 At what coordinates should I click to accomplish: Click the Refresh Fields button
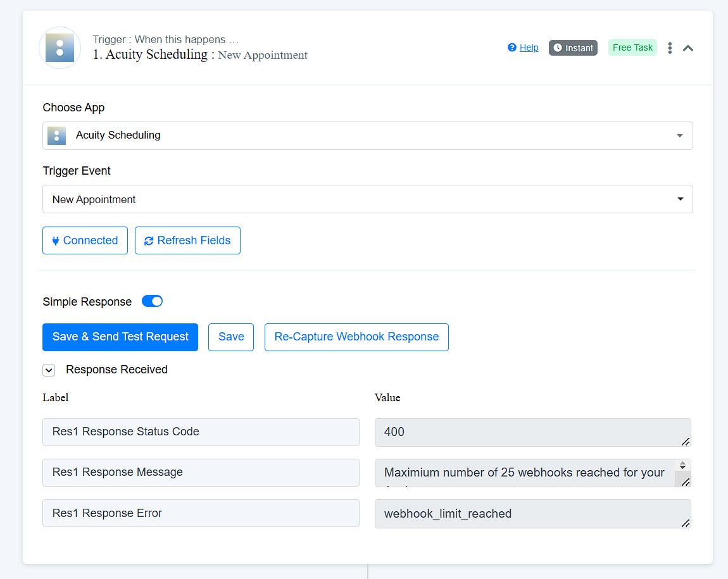coord(187,240)
